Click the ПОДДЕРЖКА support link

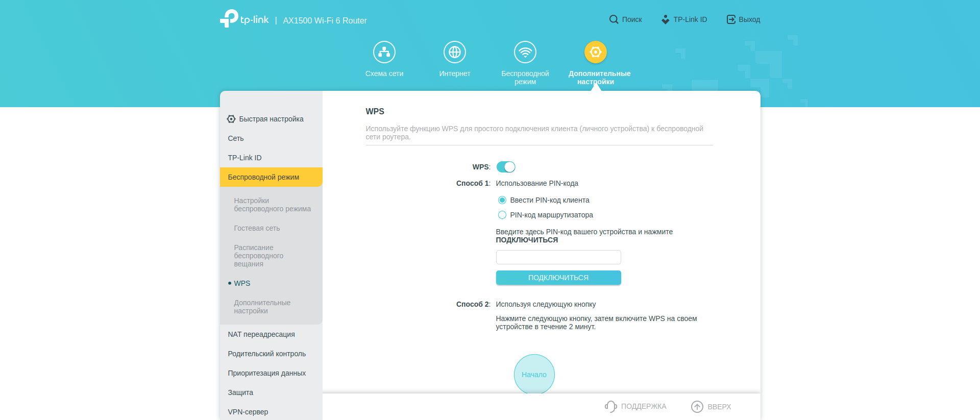pos(636,406)
